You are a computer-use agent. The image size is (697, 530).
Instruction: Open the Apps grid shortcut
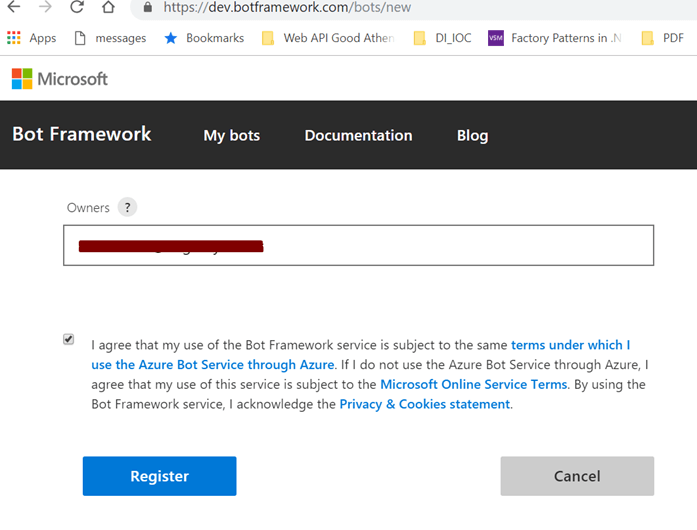32,38
